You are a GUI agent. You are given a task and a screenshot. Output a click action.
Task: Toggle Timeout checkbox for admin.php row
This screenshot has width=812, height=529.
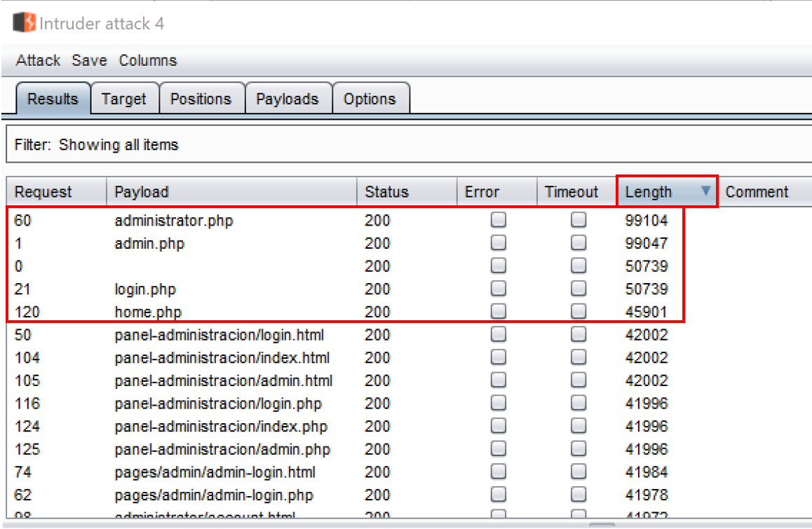[578, 243]
